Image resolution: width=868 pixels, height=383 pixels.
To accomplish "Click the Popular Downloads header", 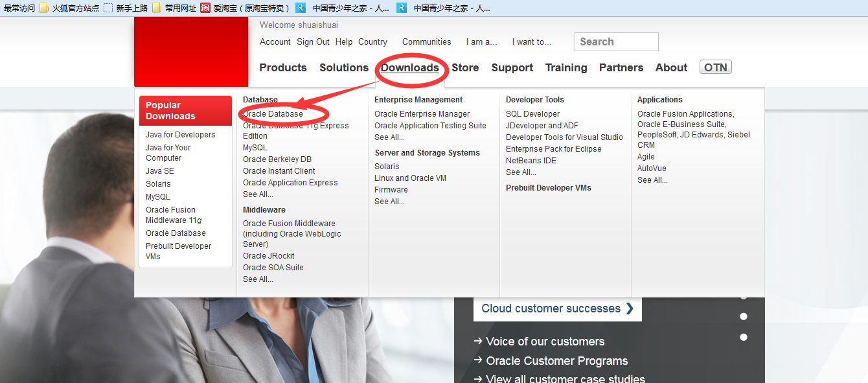I will click(x=185, y=111).
